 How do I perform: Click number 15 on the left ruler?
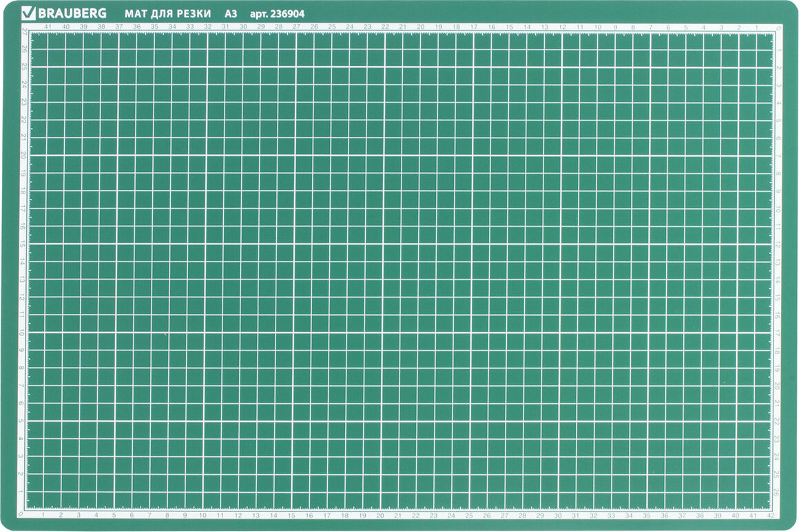[23, 244]
